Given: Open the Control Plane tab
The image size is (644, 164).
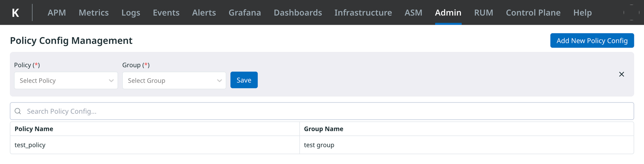Looking at the screenshot, I should tap(533, 13).
